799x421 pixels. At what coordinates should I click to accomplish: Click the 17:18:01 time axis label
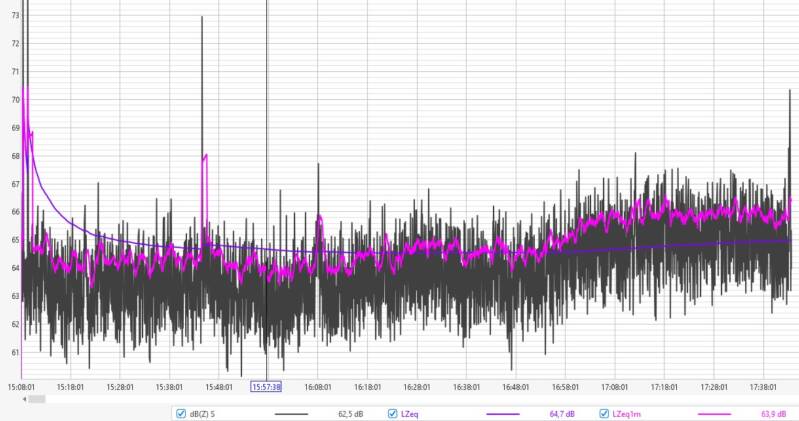pos(664,387)
